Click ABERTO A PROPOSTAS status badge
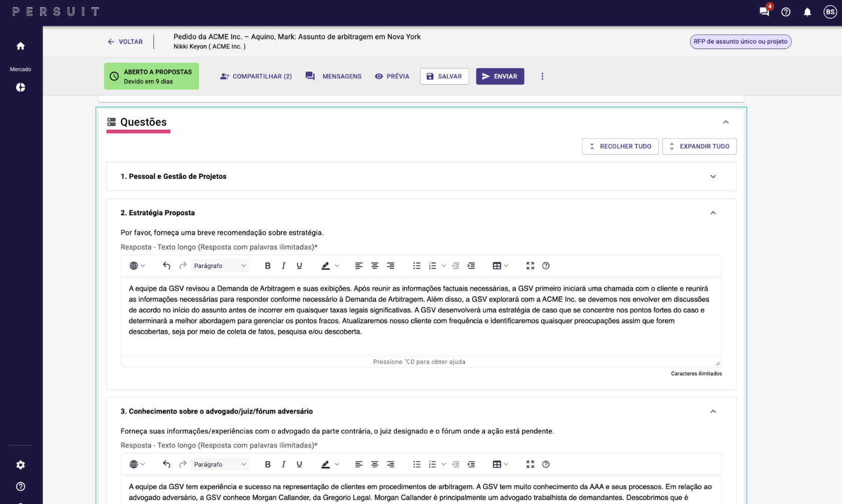This screenshot has height=504, width=842. pyautogui.click(x=151, y=76)
